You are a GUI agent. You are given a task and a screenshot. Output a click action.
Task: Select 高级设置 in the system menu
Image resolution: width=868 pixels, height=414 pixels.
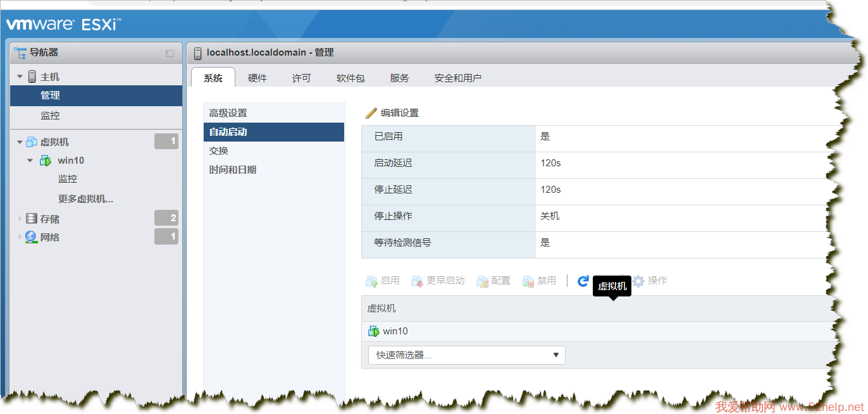[x=228, y=113]
